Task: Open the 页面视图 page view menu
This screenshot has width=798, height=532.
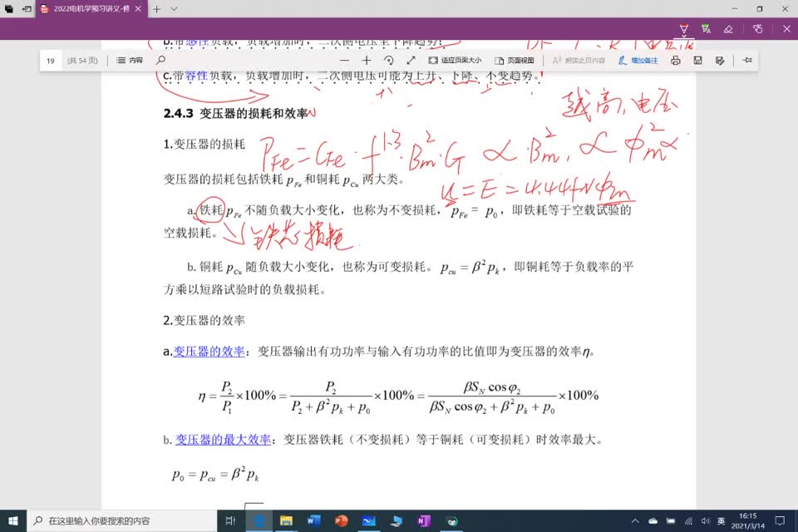Action: 514,60
